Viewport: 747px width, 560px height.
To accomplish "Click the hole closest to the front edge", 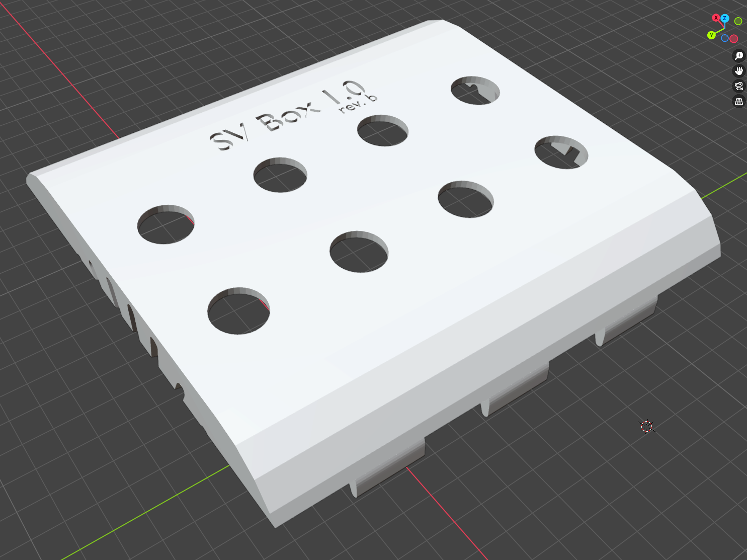I will (x=238, y=311).
